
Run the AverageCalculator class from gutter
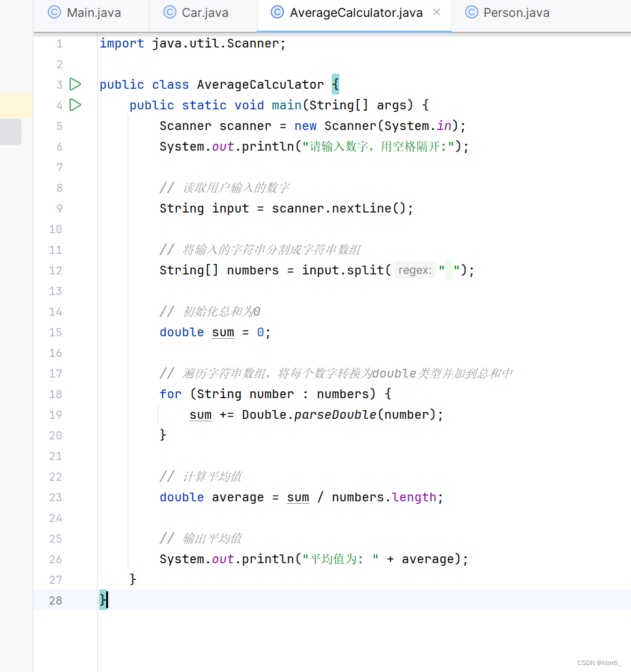[x=76, y=84]
